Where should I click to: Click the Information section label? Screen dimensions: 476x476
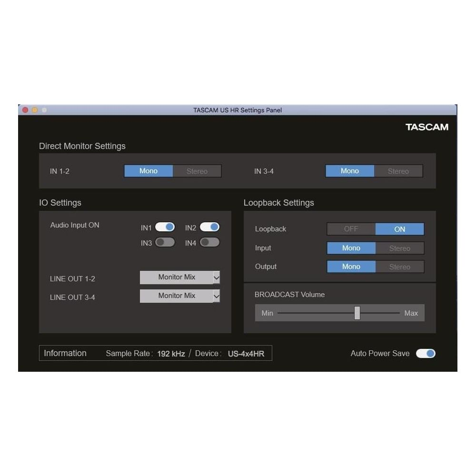(x=65, y=353)
